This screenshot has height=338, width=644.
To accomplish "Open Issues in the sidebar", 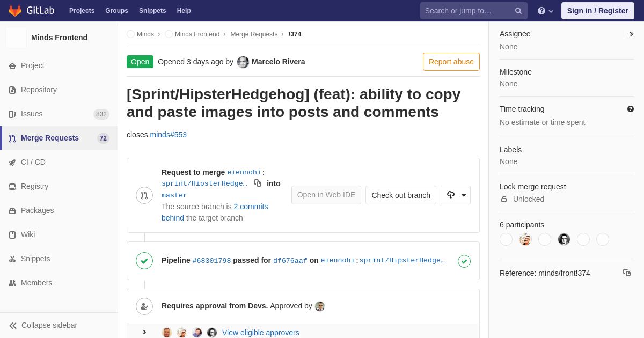I will (59, 114).
